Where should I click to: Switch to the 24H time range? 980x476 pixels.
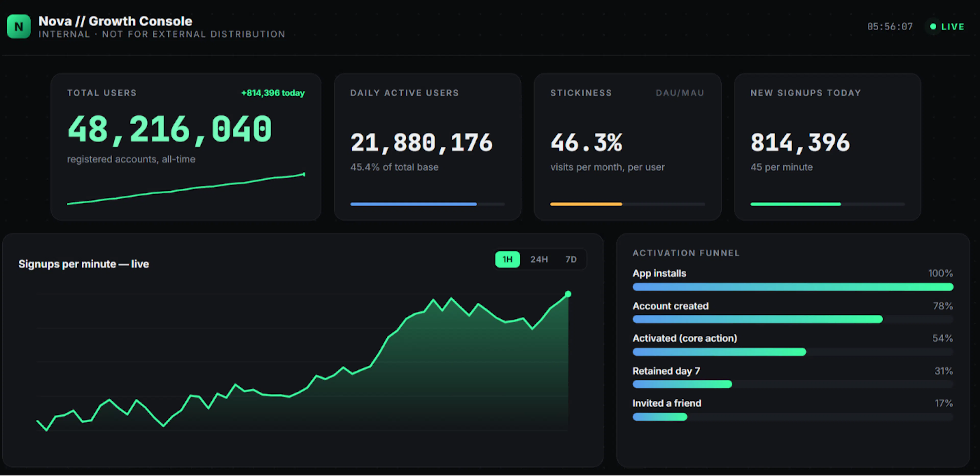pos(539,260)
